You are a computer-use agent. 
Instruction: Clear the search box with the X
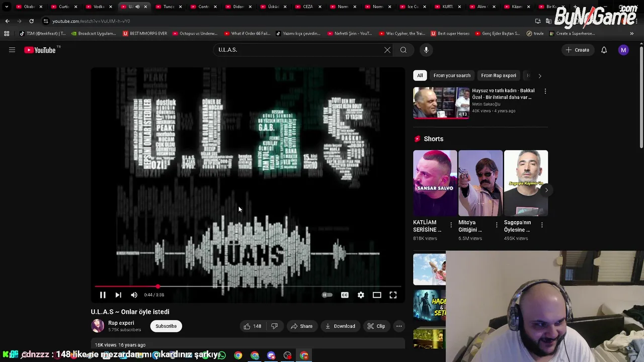387,50
